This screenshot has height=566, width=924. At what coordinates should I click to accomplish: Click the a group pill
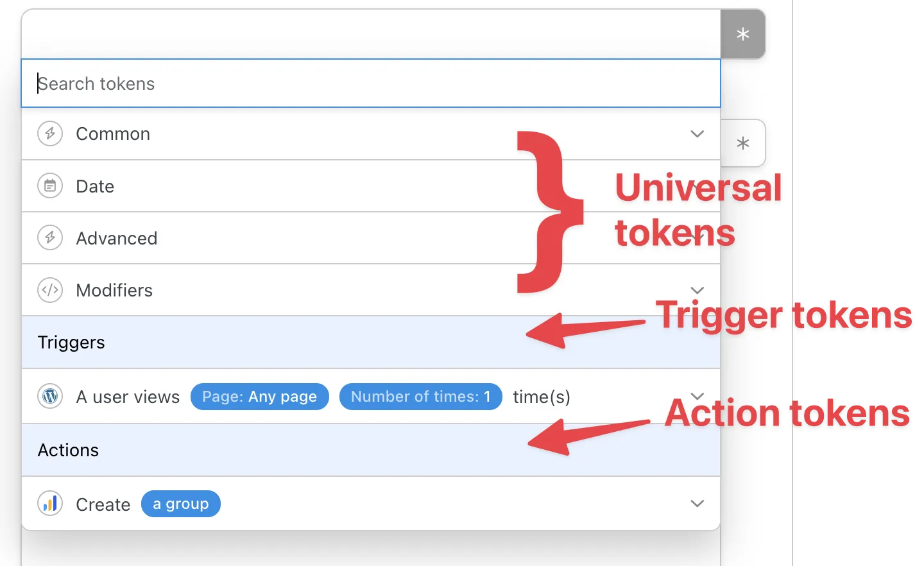(180, 504)
